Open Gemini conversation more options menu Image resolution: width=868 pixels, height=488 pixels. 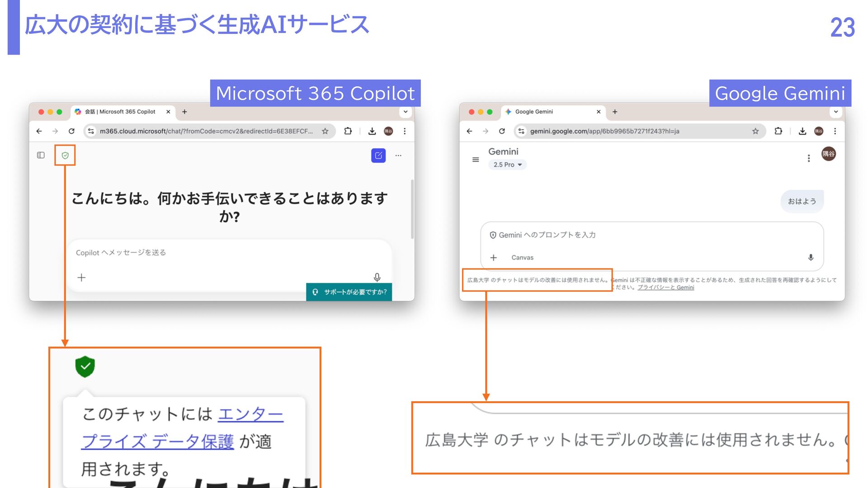pos(809,158)
